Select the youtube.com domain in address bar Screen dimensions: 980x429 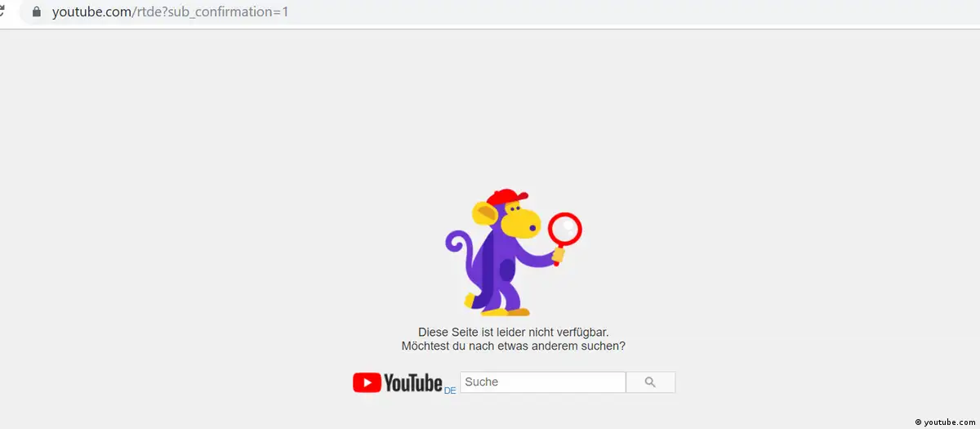[90, 12]
